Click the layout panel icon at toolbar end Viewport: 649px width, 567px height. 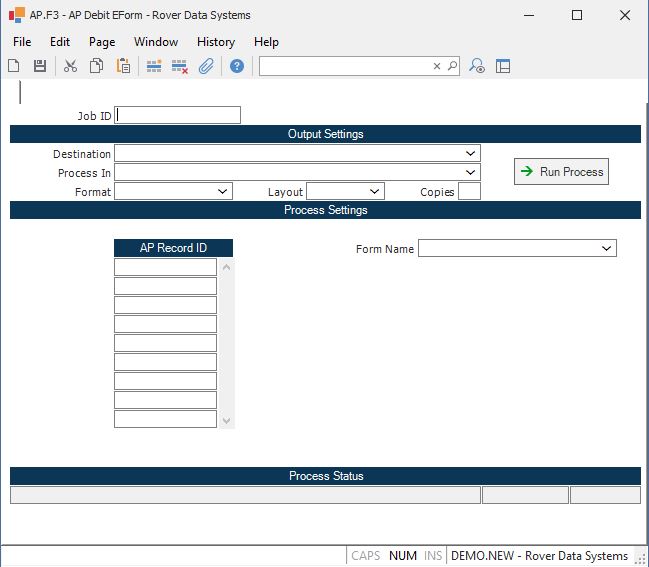pos(503,66)
